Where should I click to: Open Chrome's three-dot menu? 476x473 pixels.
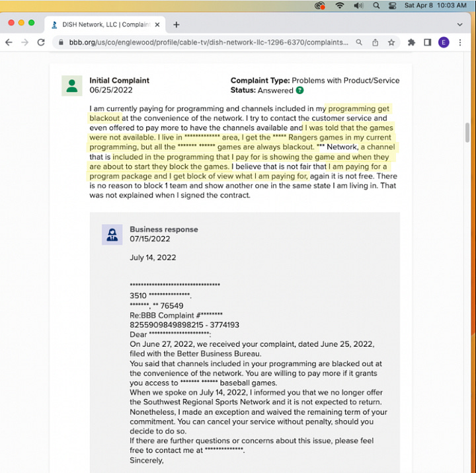[460, 42]
